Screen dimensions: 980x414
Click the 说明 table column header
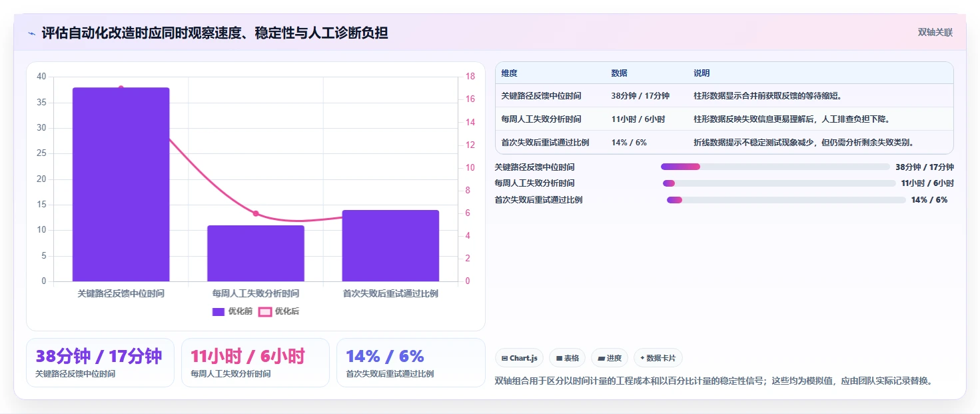pos(702,73)
